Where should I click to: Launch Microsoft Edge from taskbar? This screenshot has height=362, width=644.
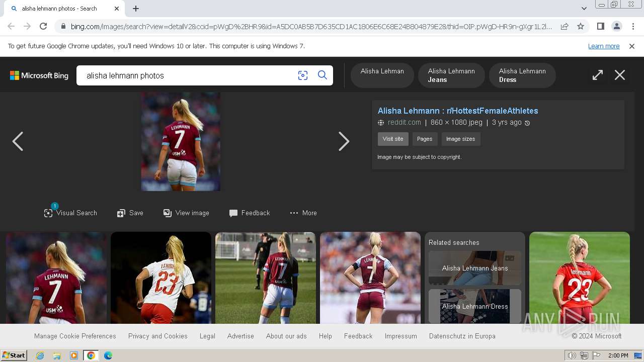108,355
